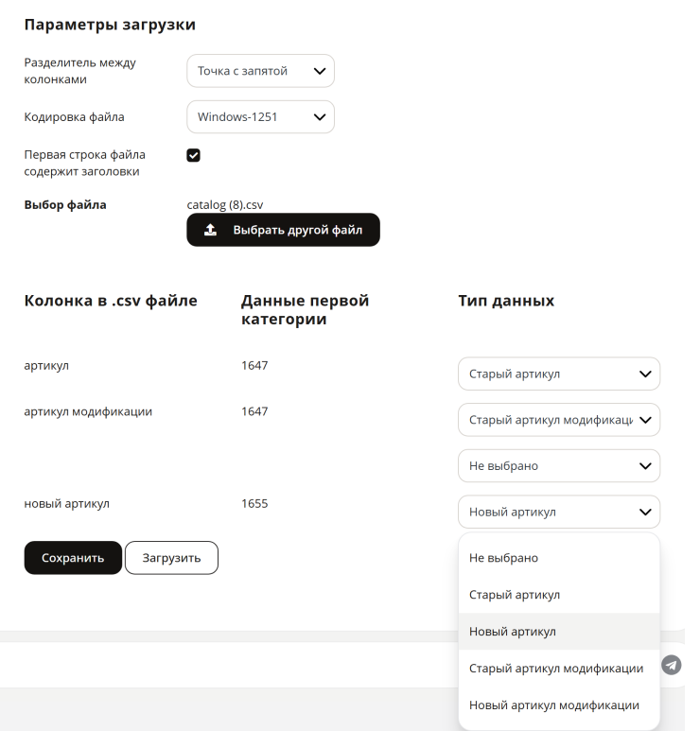Viewport: 700px width, 731px height.
Task: Uncheck first row contains headers checkbox
Action: [193, 155]
